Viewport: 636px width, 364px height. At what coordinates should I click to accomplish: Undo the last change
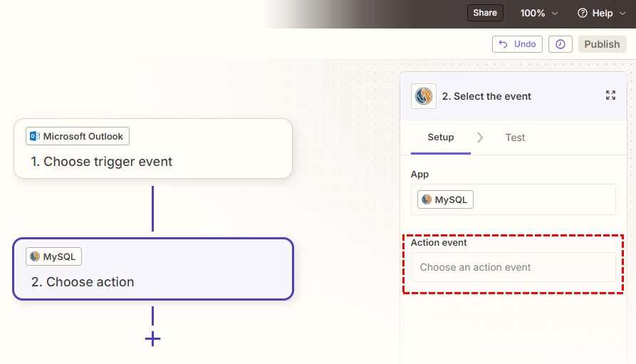517,44
